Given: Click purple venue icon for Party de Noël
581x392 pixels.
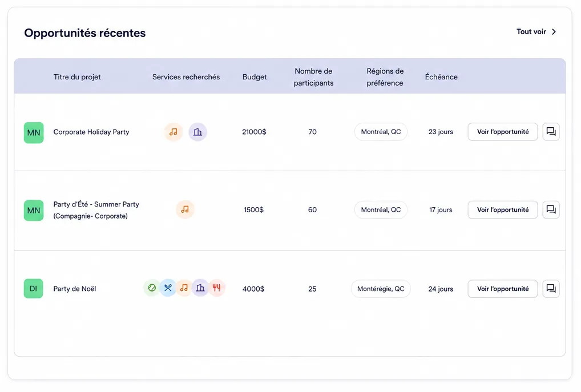Looking at the screenshot, I should pos(200,288).
